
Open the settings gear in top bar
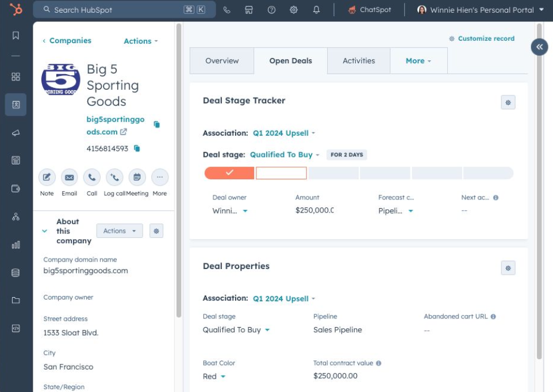[x=293, y=10]
